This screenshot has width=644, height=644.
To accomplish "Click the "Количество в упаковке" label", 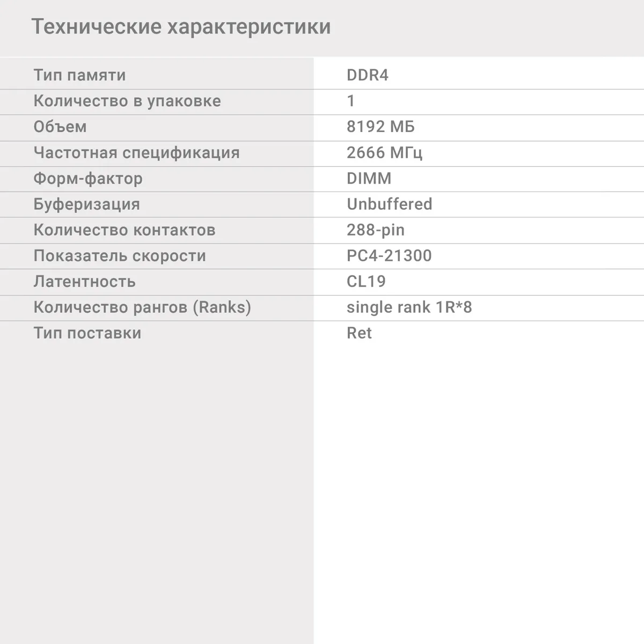I will click(127, 101).
